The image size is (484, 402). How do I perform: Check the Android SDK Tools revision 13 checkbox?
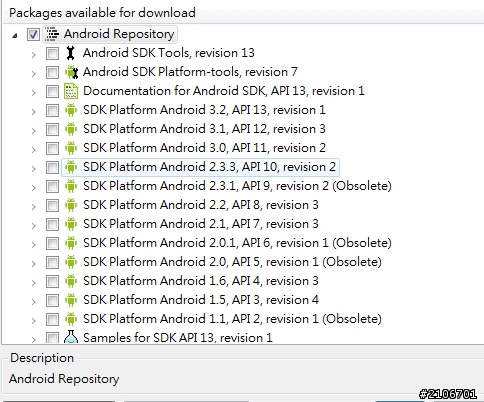point(52,53)
